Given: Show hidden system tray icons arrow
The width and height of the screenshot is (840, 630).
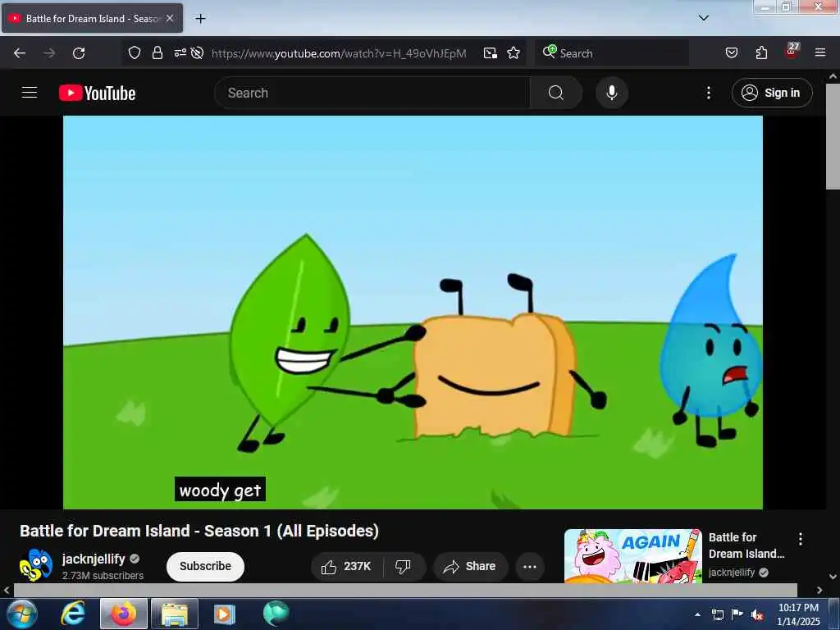Looking at the screenshot, I should 697,614.
